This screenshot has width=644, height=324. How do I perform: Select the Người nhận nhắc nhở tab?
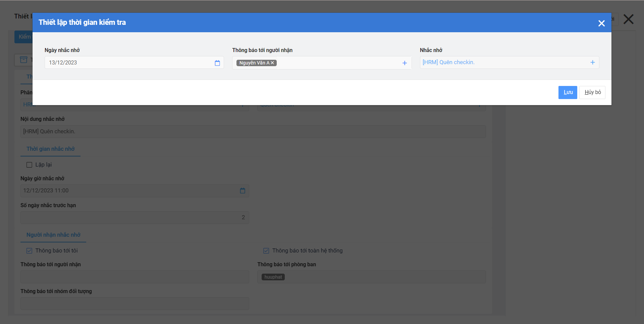tap(53, 235)
